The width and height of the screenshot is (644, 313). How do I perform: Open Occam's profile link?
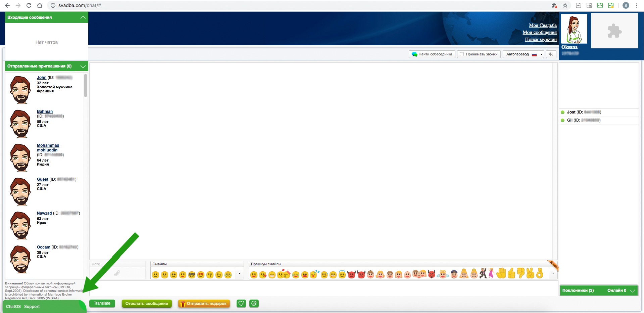[x=44, y=247]
